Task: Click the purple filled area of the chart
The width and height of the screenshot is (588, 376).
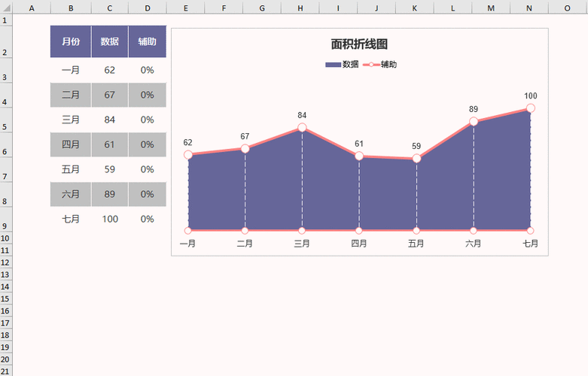Action: coord(331,196)
